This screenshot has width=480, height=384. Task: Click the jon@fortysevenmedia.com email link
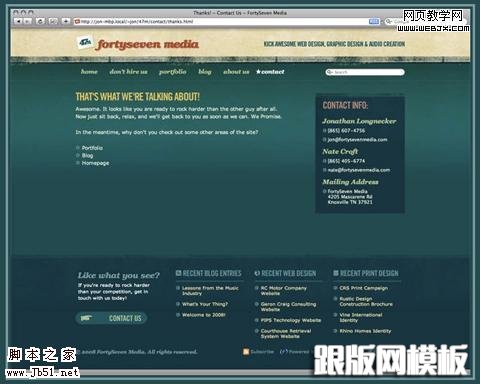point(357,140)
